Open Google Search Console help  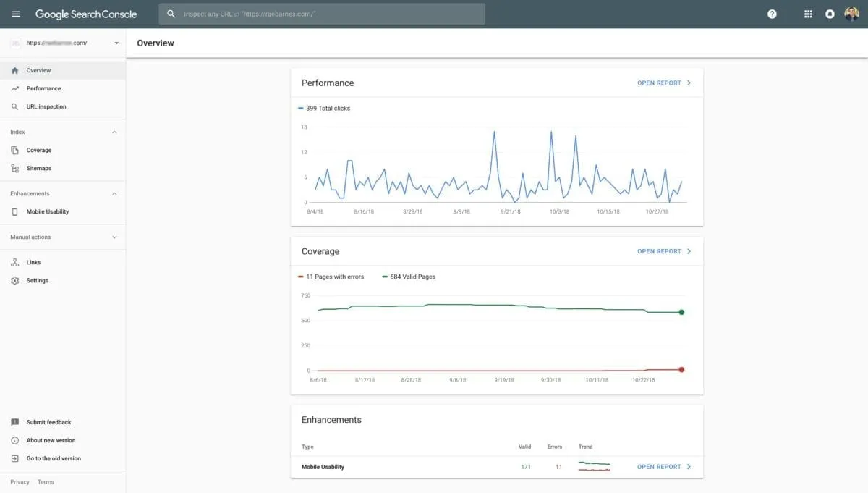click(771, 13)
